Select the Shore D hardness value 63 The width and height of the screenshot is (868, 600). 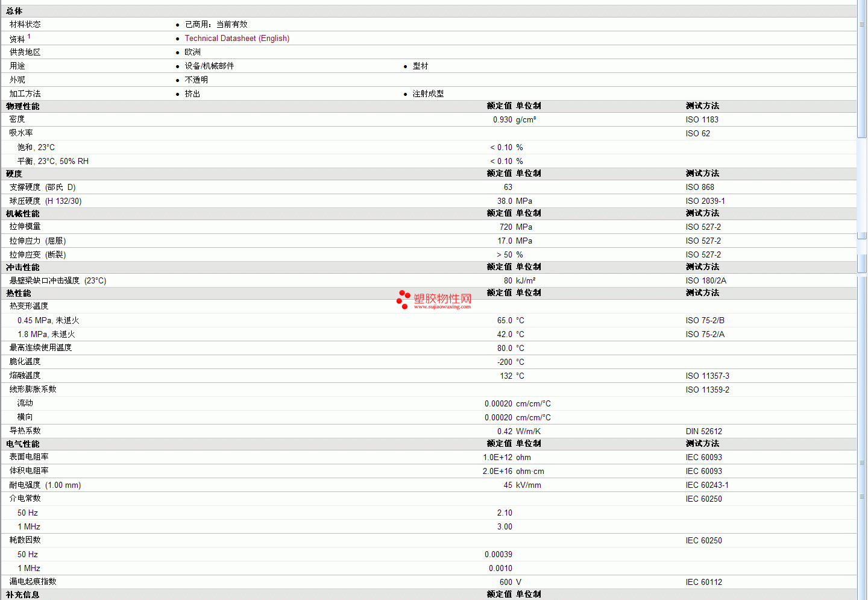click(508, 187)
